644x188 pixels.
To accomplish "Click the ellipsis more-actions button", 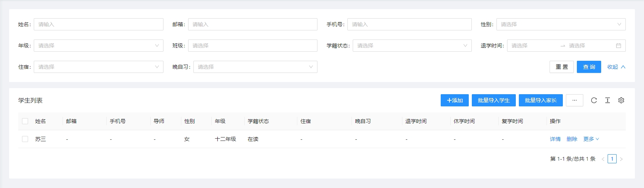I will (575, 100).
